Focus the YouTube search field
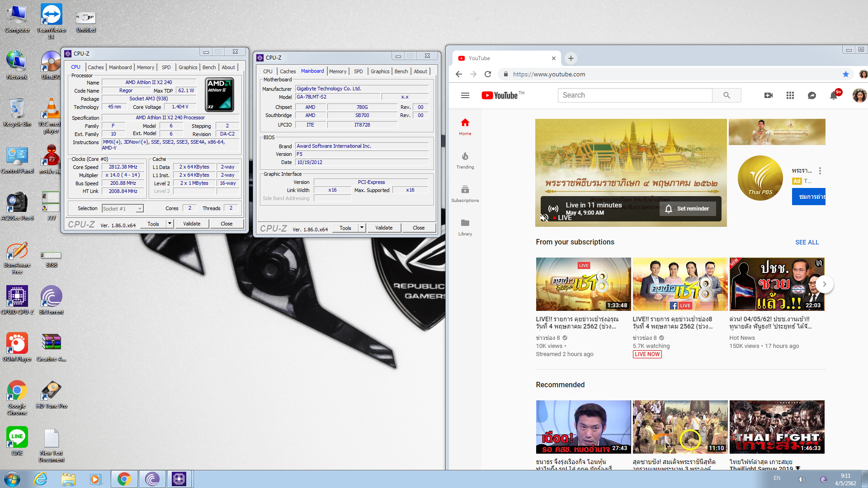Image resolution: width=868 pixels, height=488 pixels. [x=635, y=95]
